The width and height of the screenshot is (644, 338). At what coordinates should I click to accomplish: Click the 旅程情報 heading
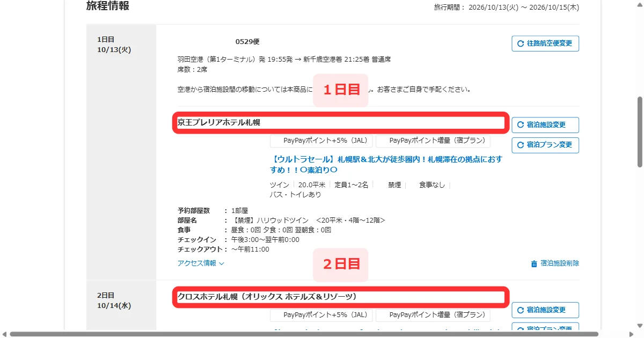108,6
